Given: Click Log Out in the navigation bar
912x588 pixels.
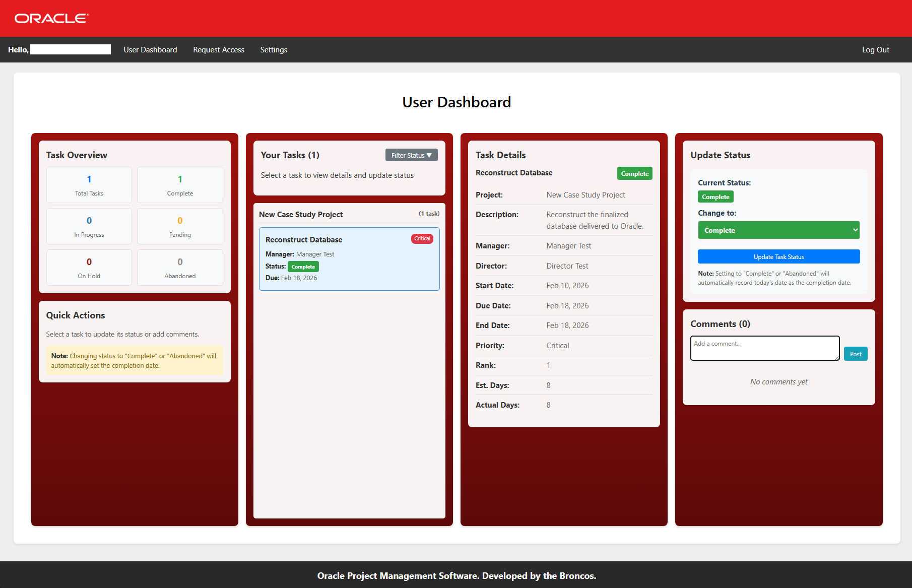Looking at the screenshot, I should click(x=875, y=50).
